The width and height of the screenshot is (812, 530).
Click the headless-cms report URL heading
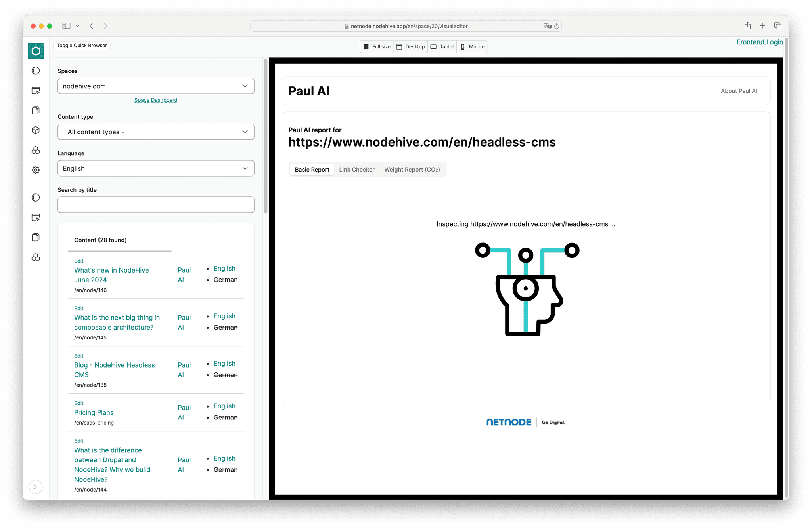tap(422, 142)
